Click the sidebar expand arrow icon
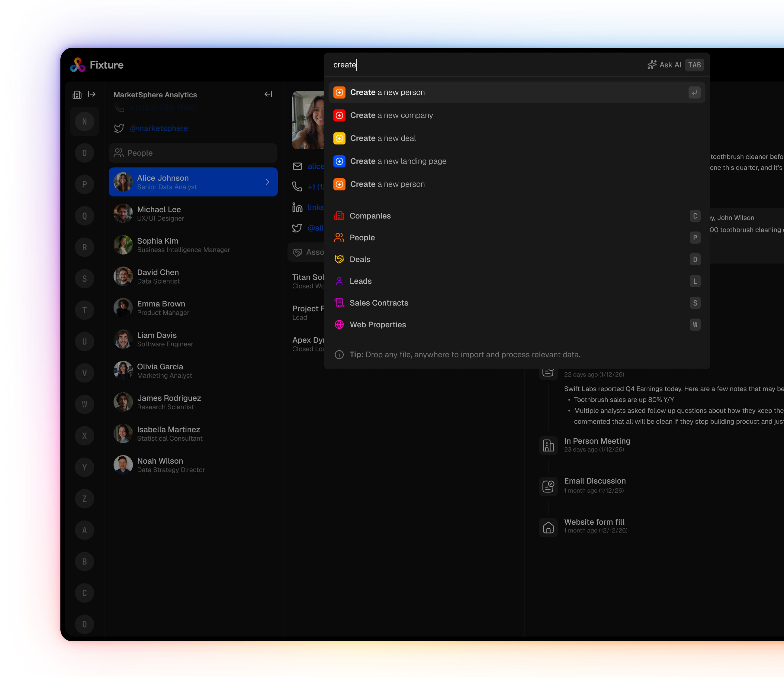This screenshot has width=784, height=677. click(x=92, y=94)
